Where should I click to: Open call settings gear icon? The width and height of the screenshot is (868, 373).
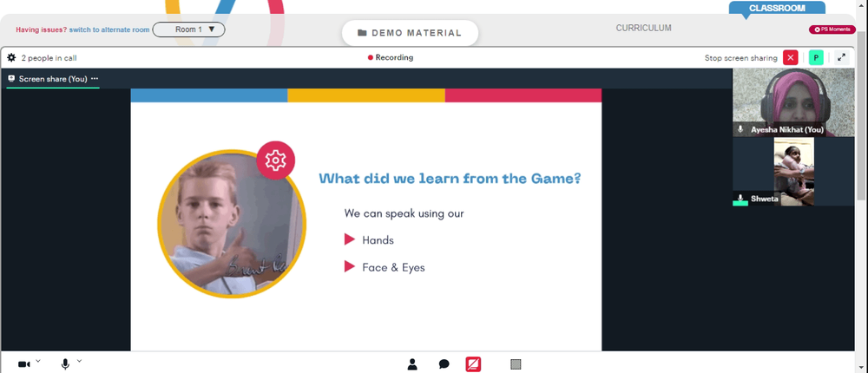pos(11,57)
